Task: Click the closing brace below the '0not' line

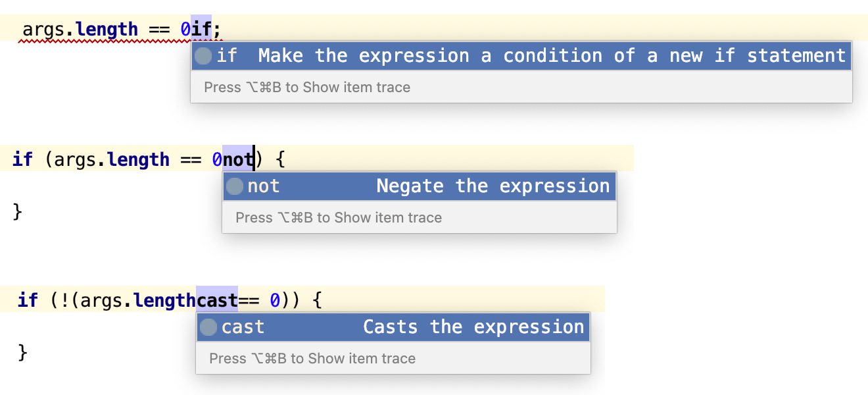Action: 18,211
